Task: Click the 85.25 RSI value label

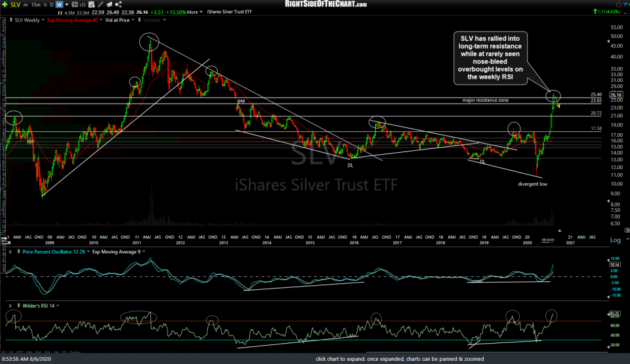Action: [615, 313]
